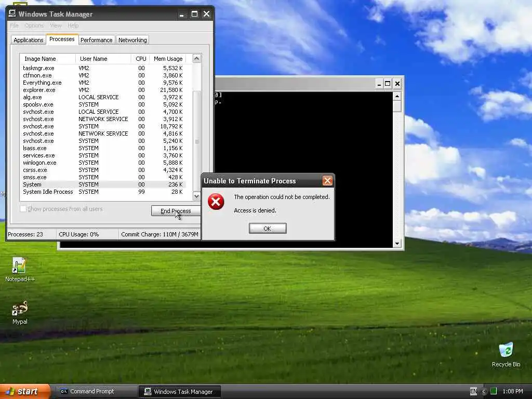Click Windows Task Manager taskbar button
This screenshot has height=399, width=532.
180,392
